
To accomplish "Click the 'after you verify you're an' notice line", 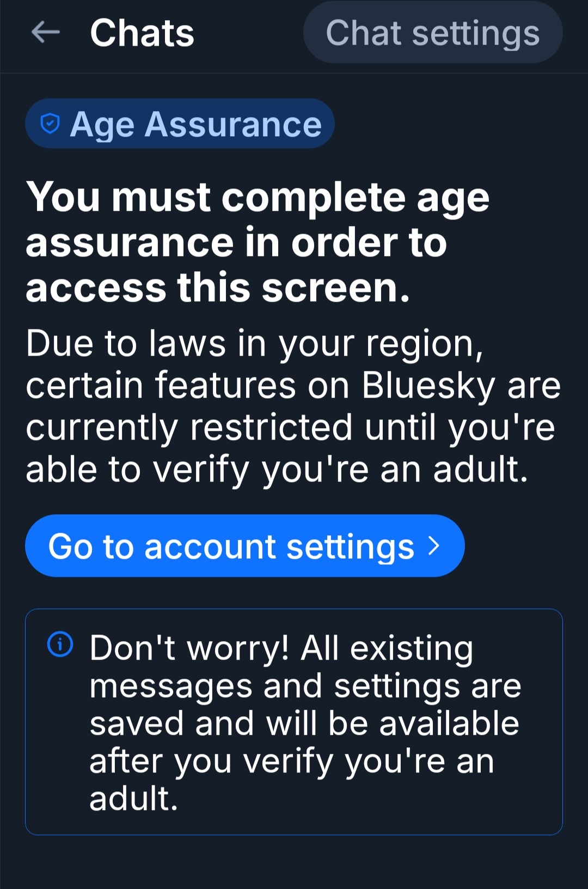I will [x=291, y=761].
